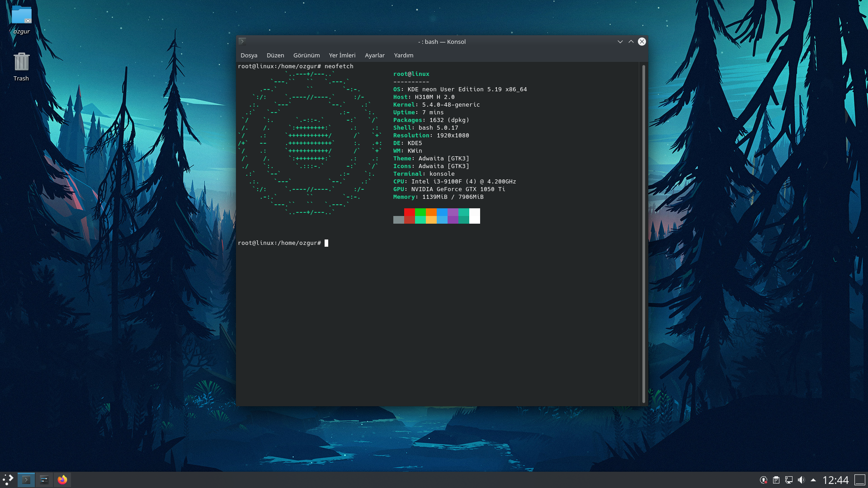Image resolution: width=868 pixels, height=488 pixels.
Task: Click the 'root@linux' neofetch header text
Action: [411, 74]
